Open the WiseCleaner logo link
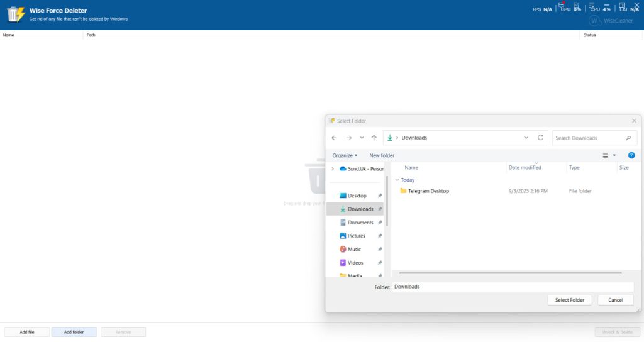Image resolution: width=644 pixels, height=342 pixels. click(611, 21)
